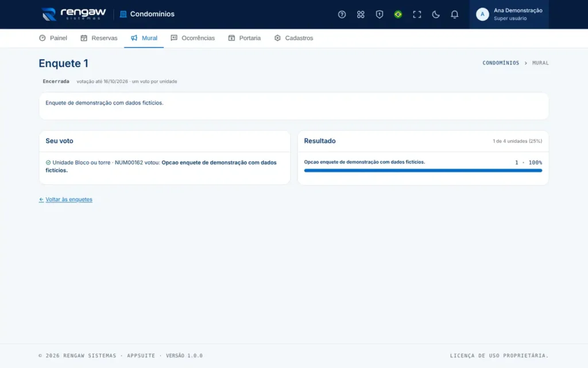Click the text 'votação até 16/10/2026'
The width and height of the screenshot is (588, 368).
(102, 82)
